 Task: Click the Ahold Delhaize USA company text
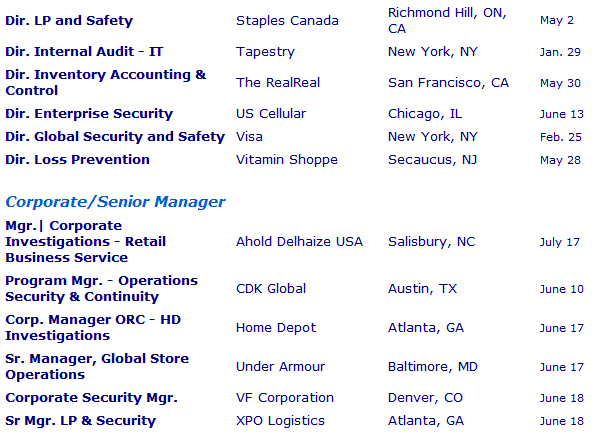pyautogui.click(x=300, y=242)
